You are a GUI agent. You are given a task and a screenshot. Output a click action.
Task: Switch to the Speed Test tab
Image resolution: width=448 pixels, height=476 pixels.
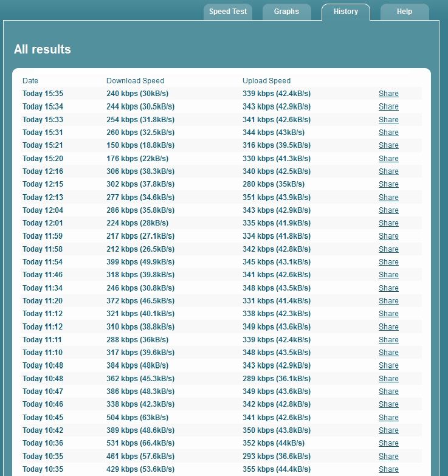227,12
